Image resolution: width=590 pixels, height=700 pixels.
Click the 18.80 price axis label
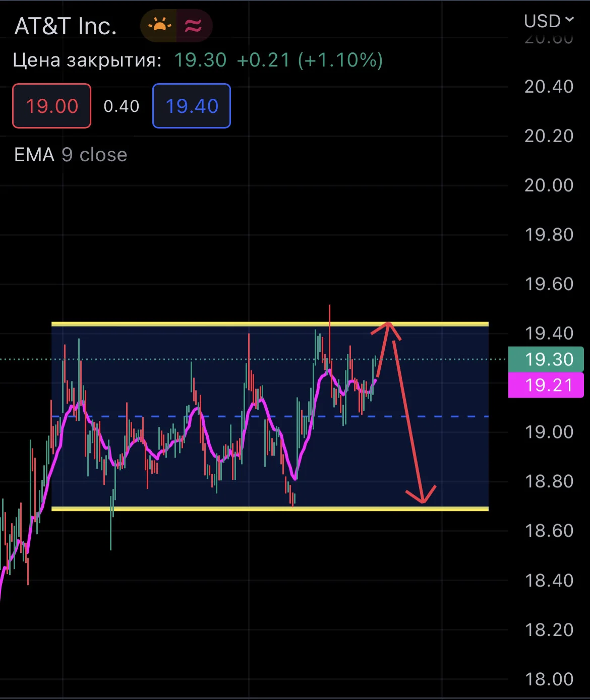click(549, 481)
